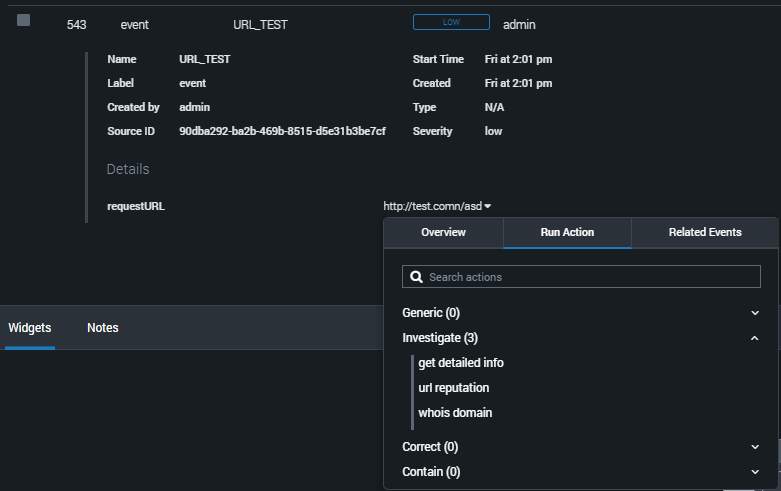This screenshot has width=781, height=491.
Task: Click the search magnifier icon
Action: 417,277
